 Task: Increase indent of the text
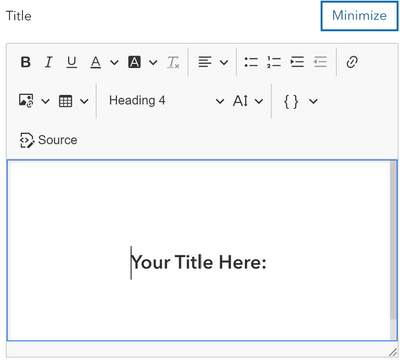(297, 62)
